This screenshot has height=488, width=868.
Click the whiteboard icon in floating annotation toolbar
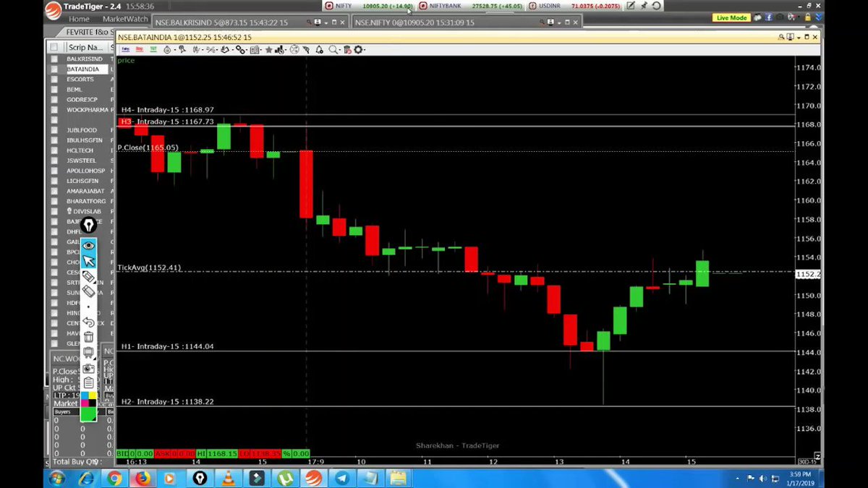(x=88, y=352)
